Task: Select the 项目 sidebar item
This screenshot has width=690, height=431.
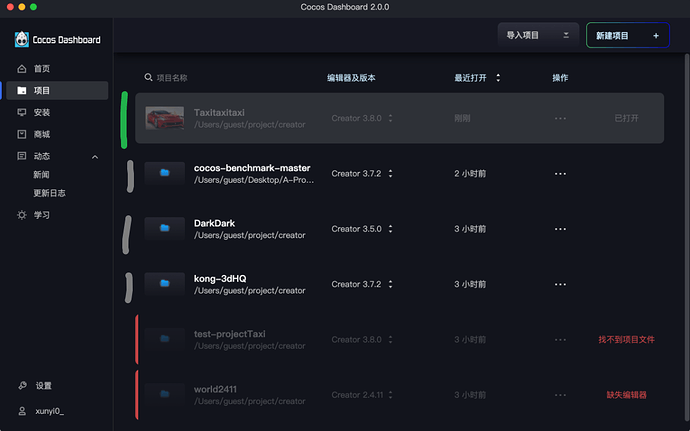Action: [57, 90]
